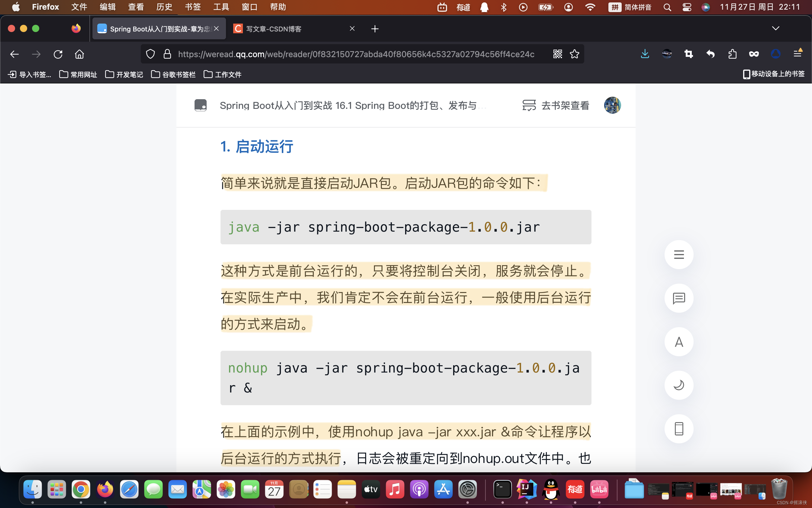Open a new browser tab

click(x=375, y=29)
